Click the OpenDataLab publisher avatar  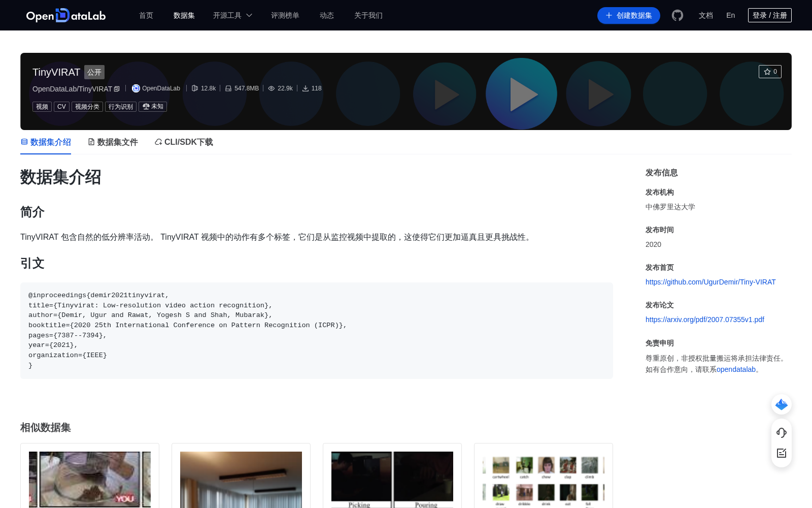click(x=136, y=88)
